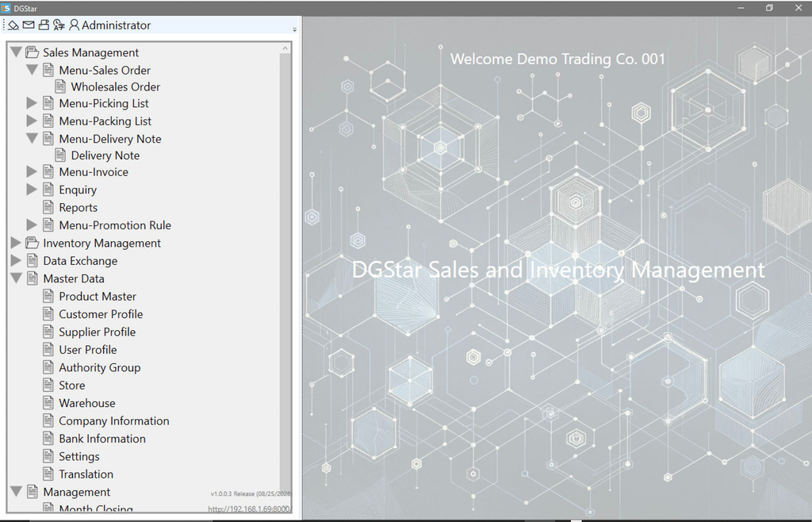Click the Bank Information document icon

[48, 438]
